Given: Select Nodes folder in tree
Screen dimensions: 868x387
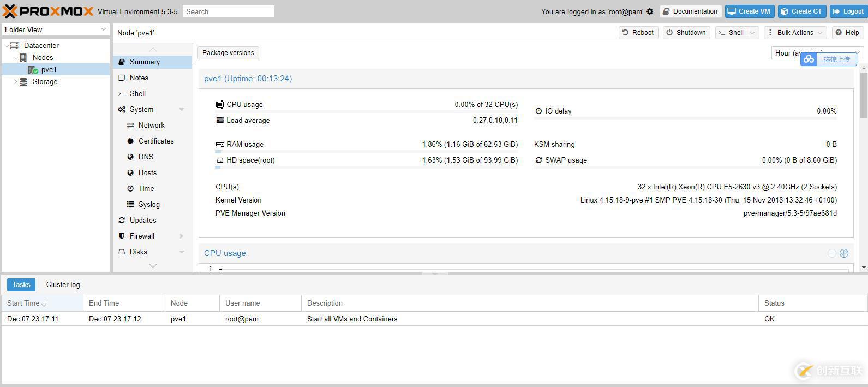Looking at the screenshot, I should coord(43,57).
